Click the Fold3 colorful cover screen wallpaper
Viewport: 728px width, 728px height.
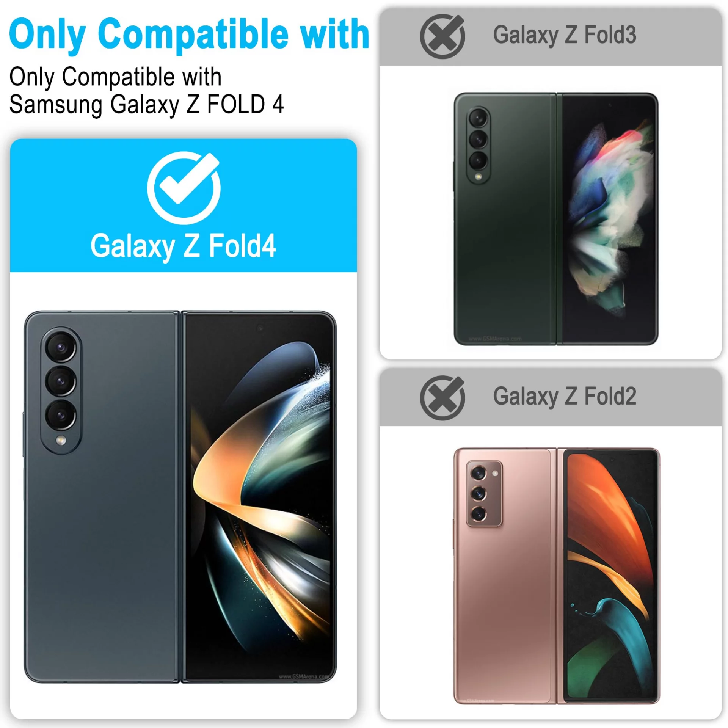coord(609,219)
